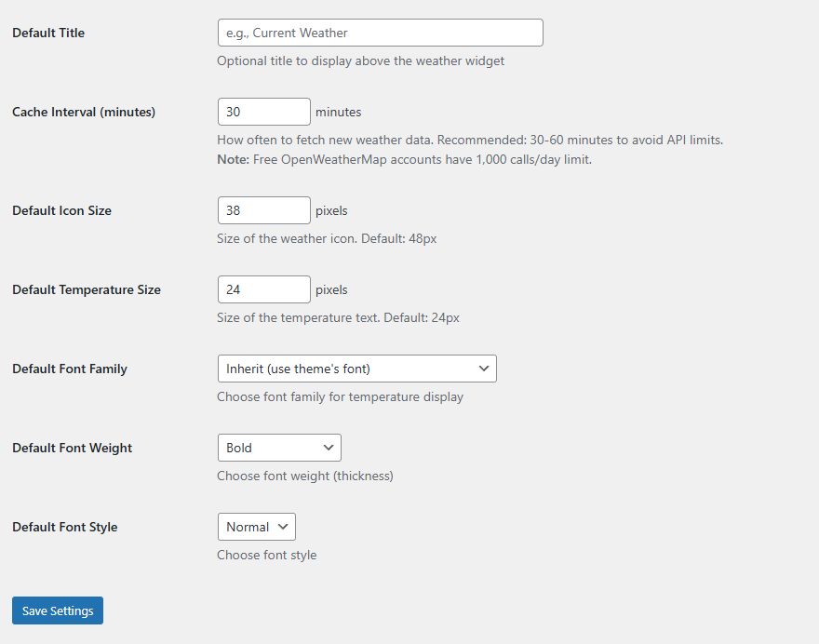
Task: Click the "minutes" unit text beside cache input
Action: click(x=338, y=112)
